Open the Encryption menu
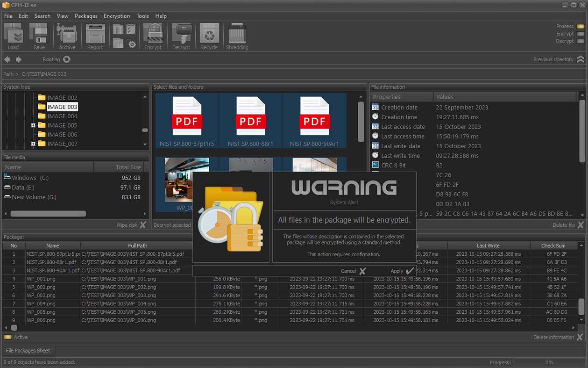588x368 pixels. [117, 15]
